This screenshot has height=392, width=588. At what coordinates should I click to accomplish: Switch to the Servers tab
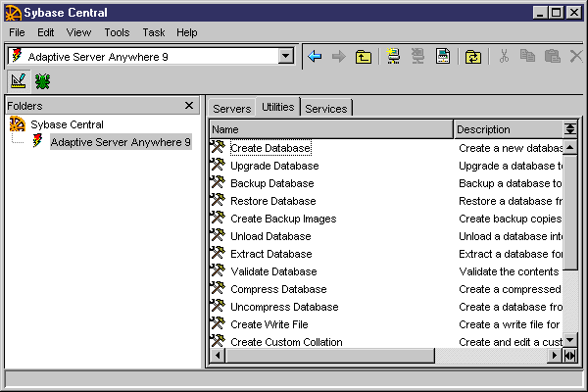(x=231, y=109)
